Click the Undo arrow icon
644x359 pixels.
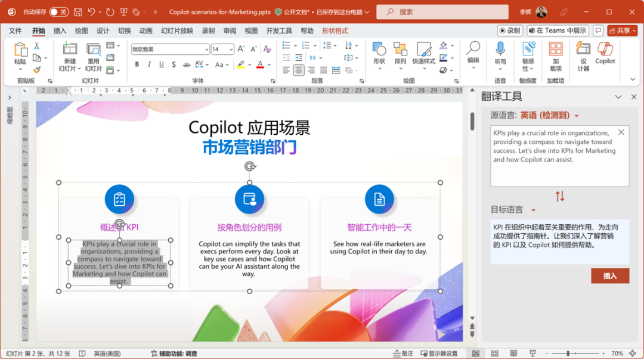pos(92,12)
